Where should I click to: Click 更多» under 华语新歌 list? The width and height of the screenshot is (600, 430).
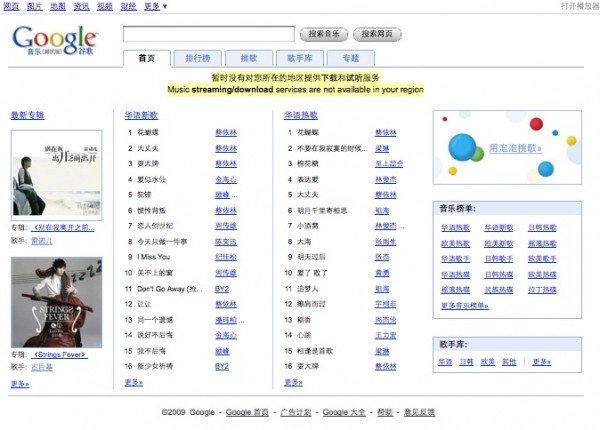pyautogui.click(x=134, y=382)
